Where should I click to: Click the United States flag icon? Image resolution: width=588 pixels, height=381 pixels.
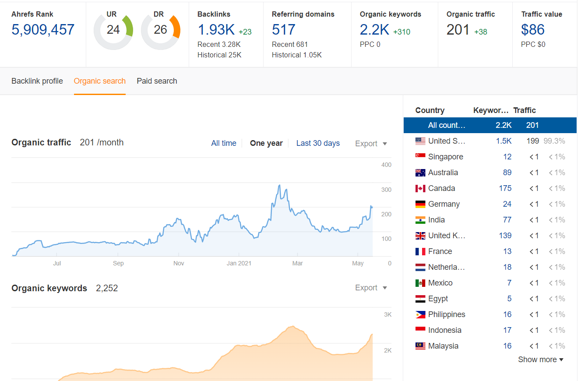click(420, 141)
